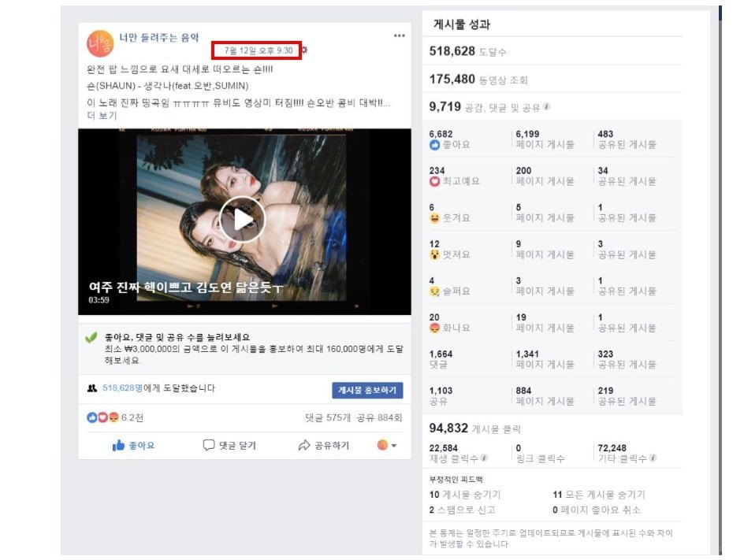This screenshot has width=744, height=560.
Task: Click the gear icon beside the post timestamp
Action: 305,50
